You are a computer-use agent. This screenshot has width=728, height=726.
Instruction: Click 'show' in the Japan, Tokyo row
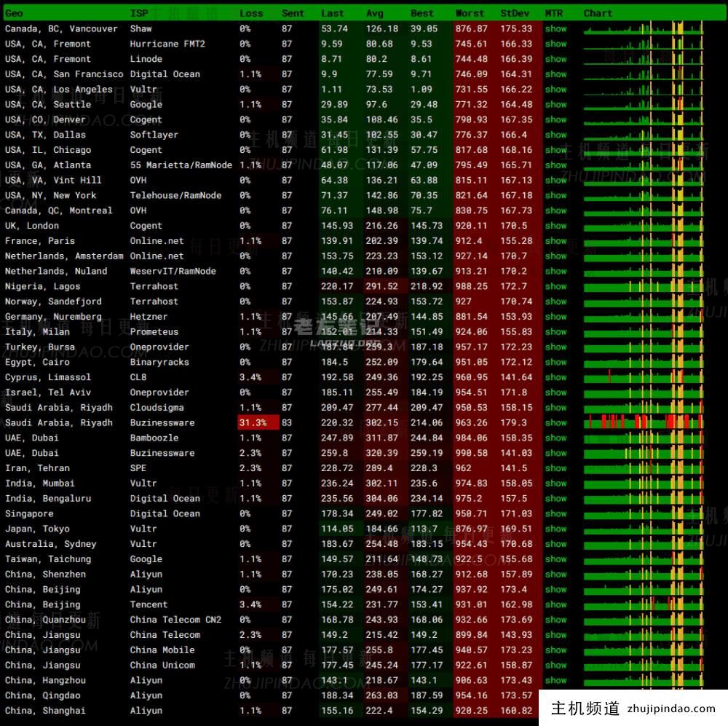(x=555, y=529)
